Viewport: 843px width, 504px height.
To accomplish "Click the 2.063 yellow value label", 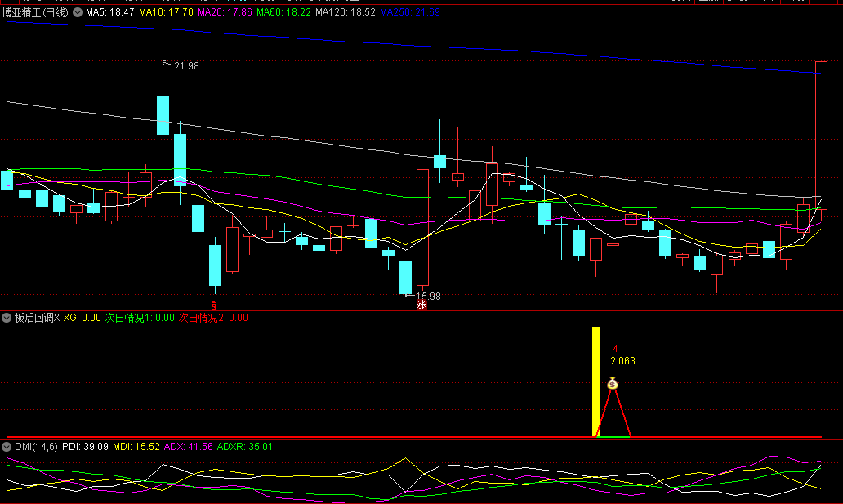I will (x=622, y=361).
